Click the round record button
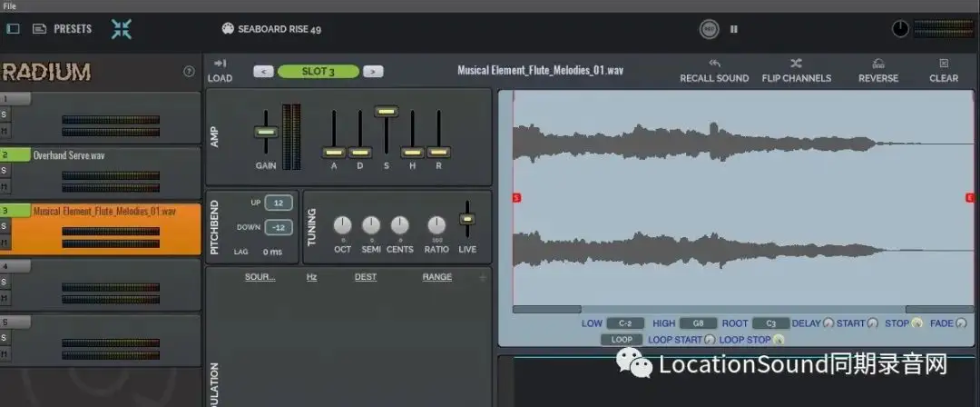The height and width of the screenshot is (407, 980). click(x=709, y=29)
